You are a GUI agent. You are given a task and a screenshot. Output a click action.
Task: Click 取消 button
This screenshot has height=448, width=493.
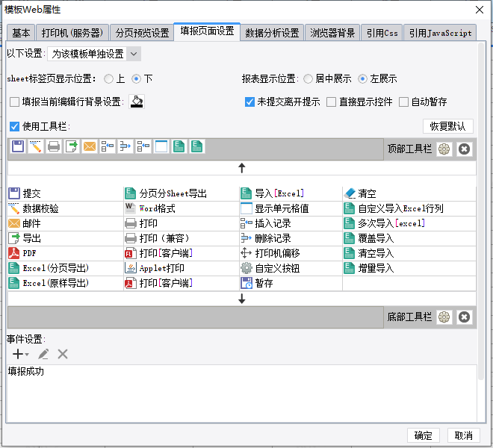point(463,435)
